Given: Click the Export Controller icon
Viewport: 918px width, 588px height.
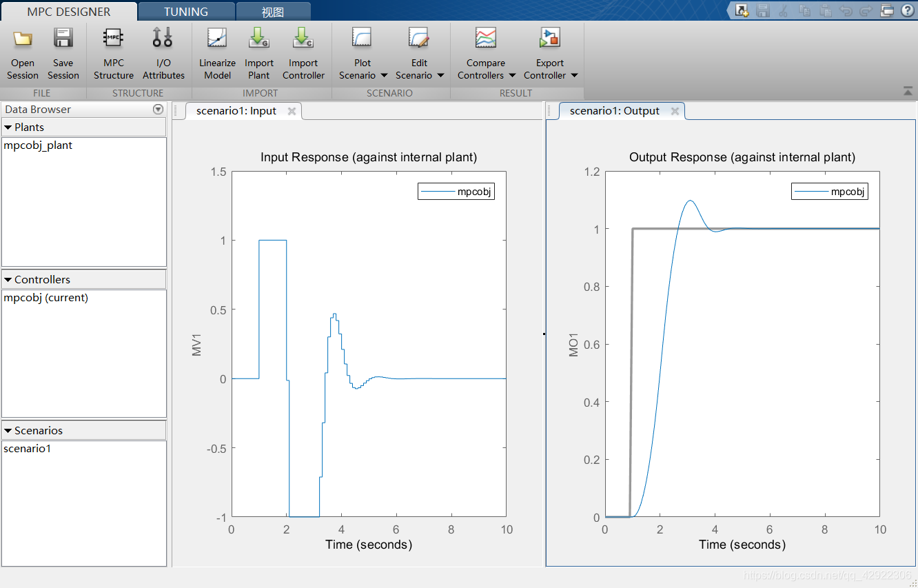Looking at the screenshot, I should (x=550, y=39).
